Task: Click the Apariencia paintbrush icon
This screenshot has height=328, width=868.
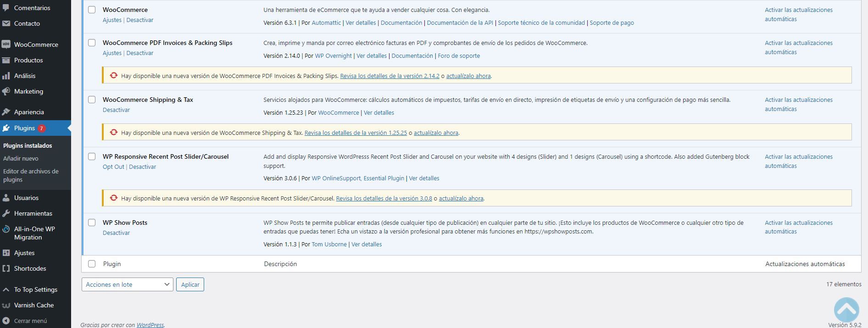Action: point(6,112)
